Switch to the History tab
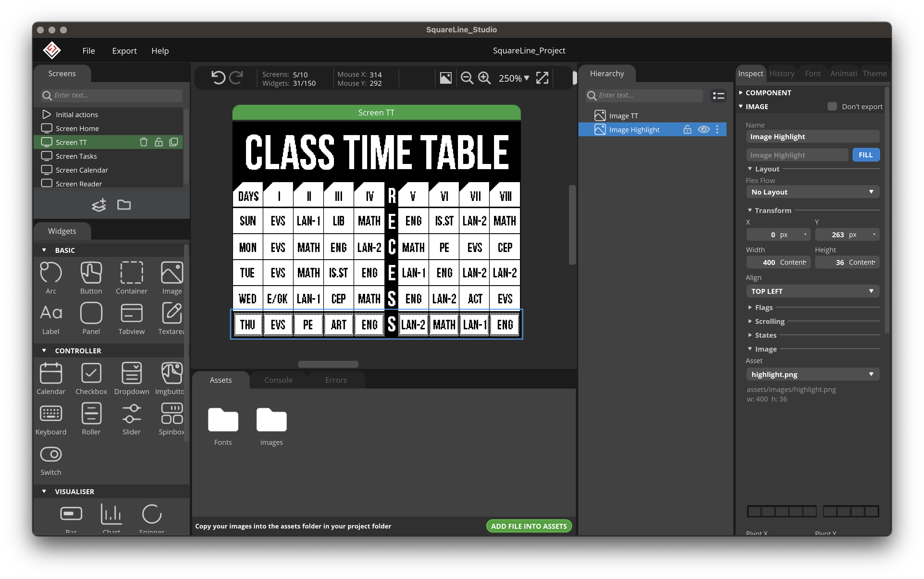Viewport: 924px width, 579px height. [781, 74]
